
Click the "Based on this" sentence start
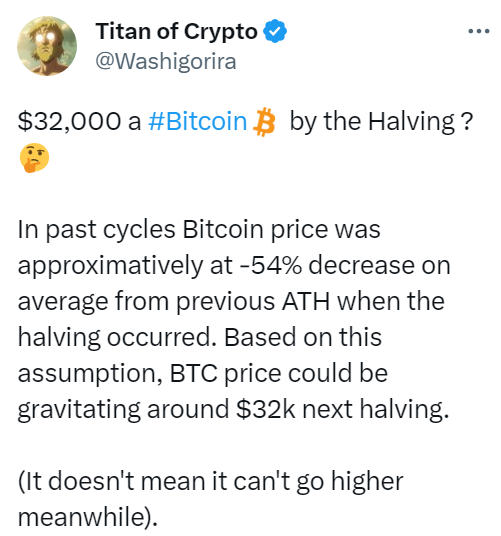(303, 337)
